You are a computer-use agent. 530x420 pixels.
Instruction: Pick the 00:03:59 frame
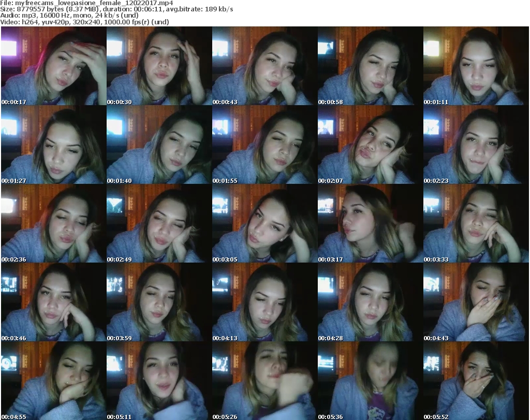[159, 302]
